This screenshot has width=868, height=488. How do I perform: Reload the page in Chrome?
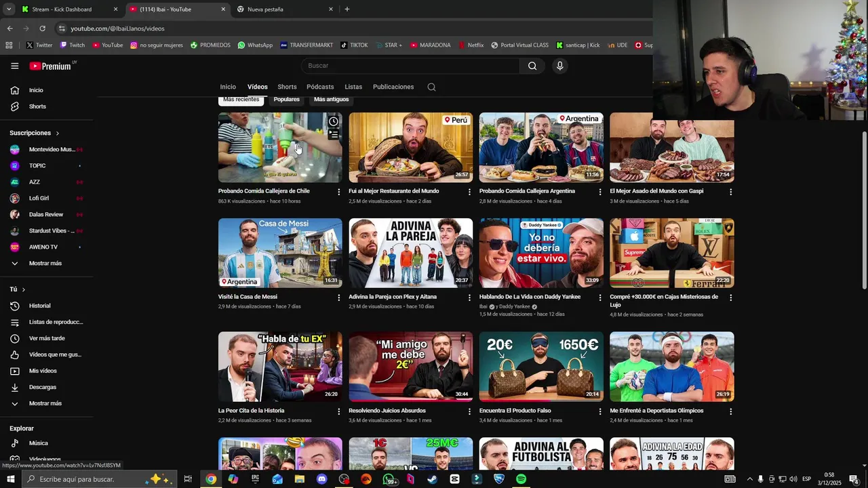[x=42, y=28]
